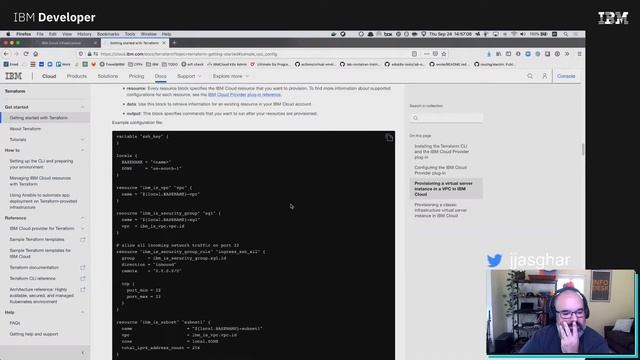This screenshot has width=640, height=360.
Task: Open the Firefox File menu
Action: (40, 34)
